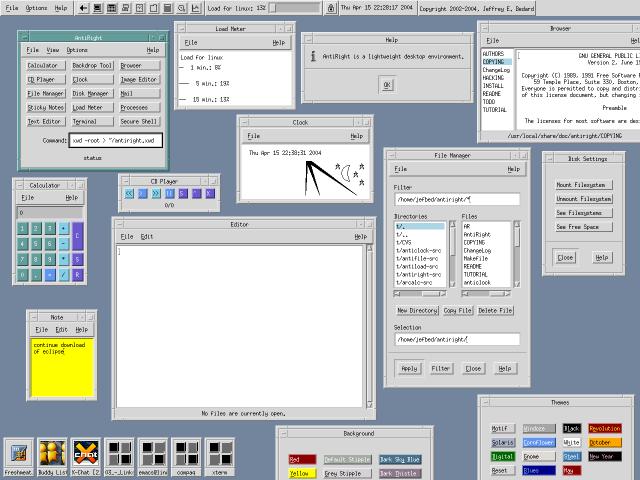The width and height of the screenshot is (640, 480).
Task: Open the window menu of the Clock window
Action: (245, 122)
